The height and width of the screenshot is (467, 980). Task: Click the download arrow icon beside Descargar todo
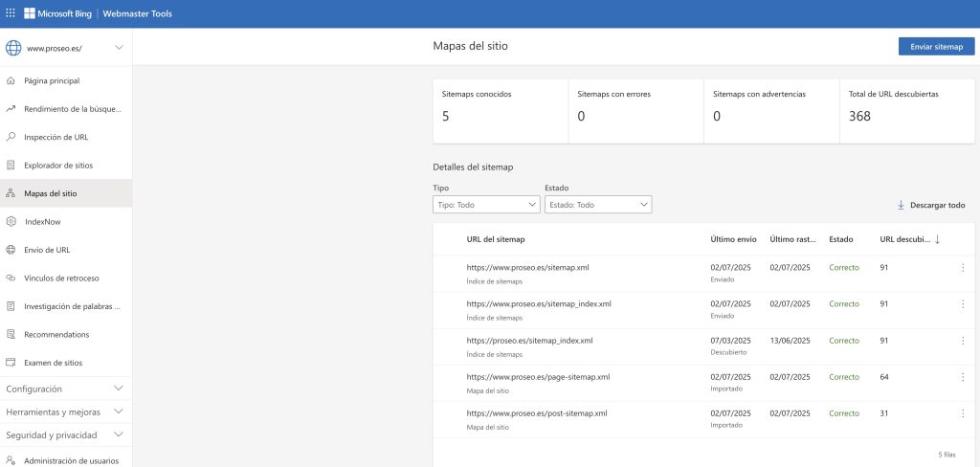(x=901, y=205)
